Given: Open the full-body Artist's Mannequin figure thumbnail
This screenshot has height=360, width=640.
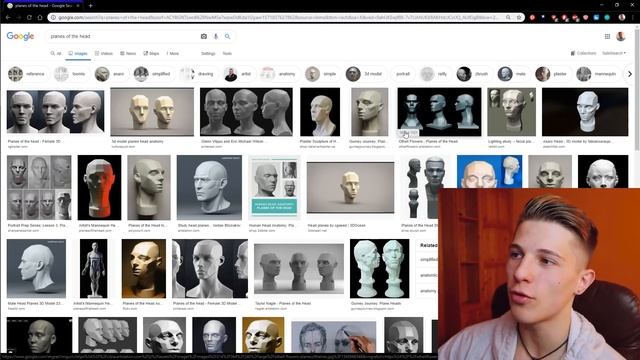Looking at the screenshot, I should click(x=93, y=269).
